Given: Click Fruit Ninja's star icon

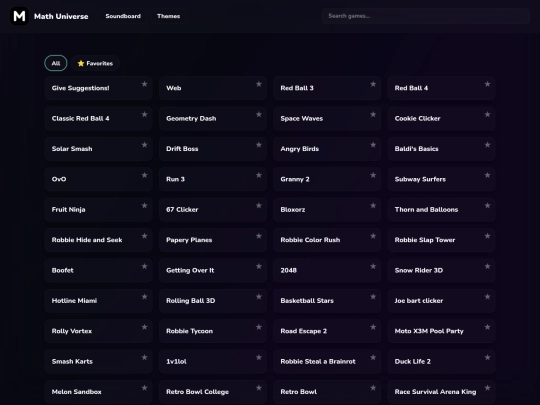Looking at the screenshot, I should pos(144,206).
